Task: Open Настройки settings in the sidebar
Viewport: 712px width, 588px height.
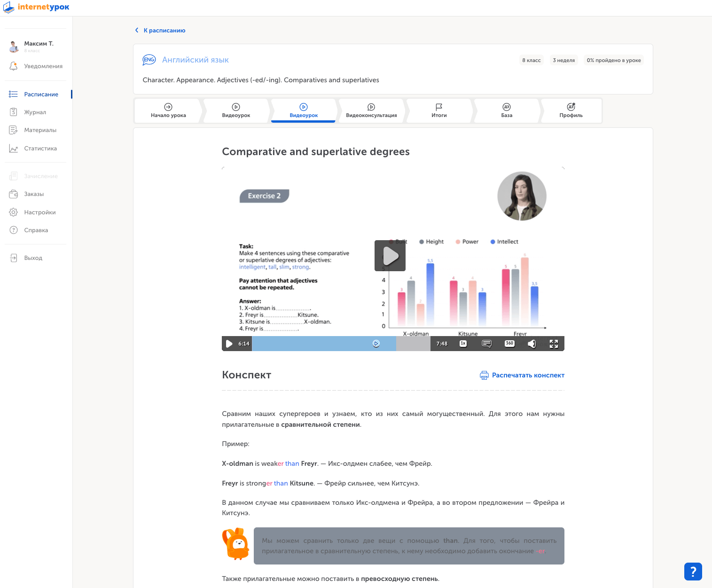Action: [39, 212]
